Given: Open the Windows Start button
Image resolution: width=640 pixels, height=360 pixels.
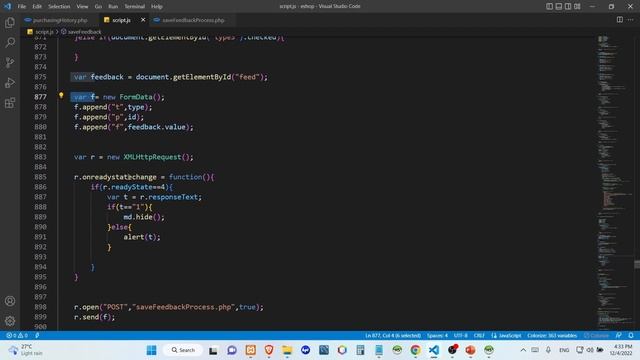Looking at the screenshot, I should point(151,350).
